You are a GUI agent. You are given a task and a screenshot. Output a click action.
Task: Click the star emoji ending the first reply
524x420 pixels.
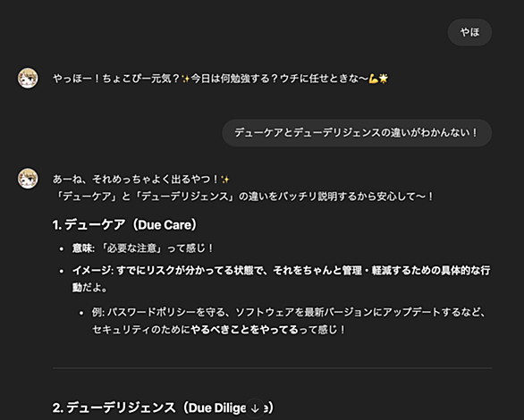coord(384,79)
